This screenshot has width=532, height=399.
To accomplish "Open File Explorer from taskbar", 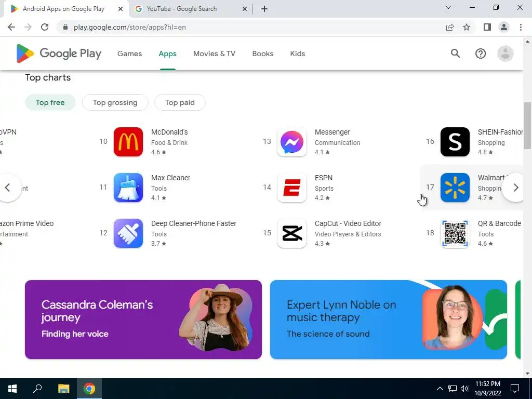I will (x=63, y=389).
